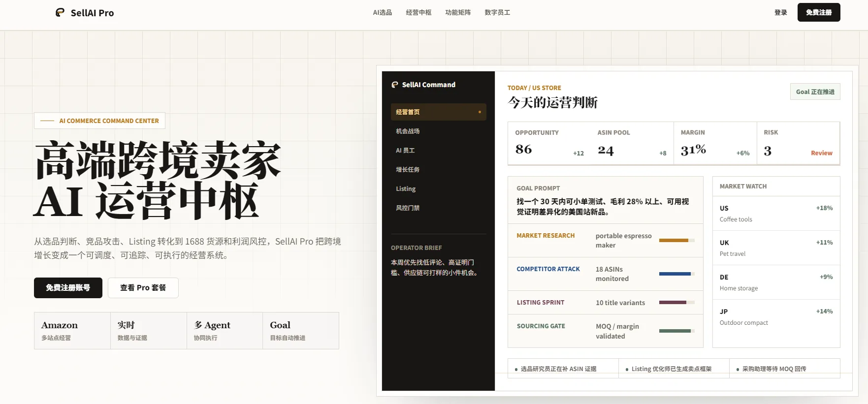
Task: Click the AI COMMERCE COMMAND CENTER tag
Action: [x=99, y=121]
